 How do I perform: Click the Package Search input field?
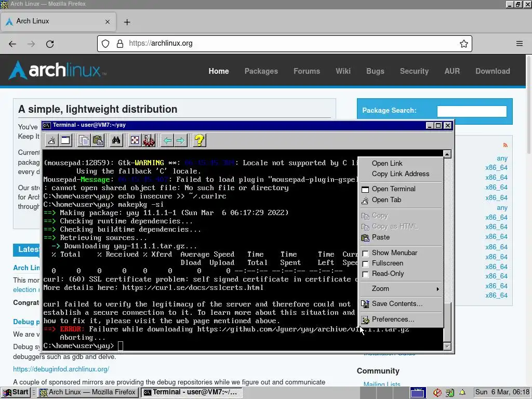click(x=472, y=111)
